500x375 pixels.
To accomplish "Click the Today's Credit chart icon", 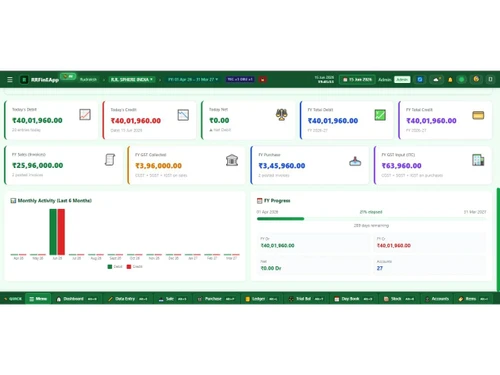I will [x=183, y=115].
